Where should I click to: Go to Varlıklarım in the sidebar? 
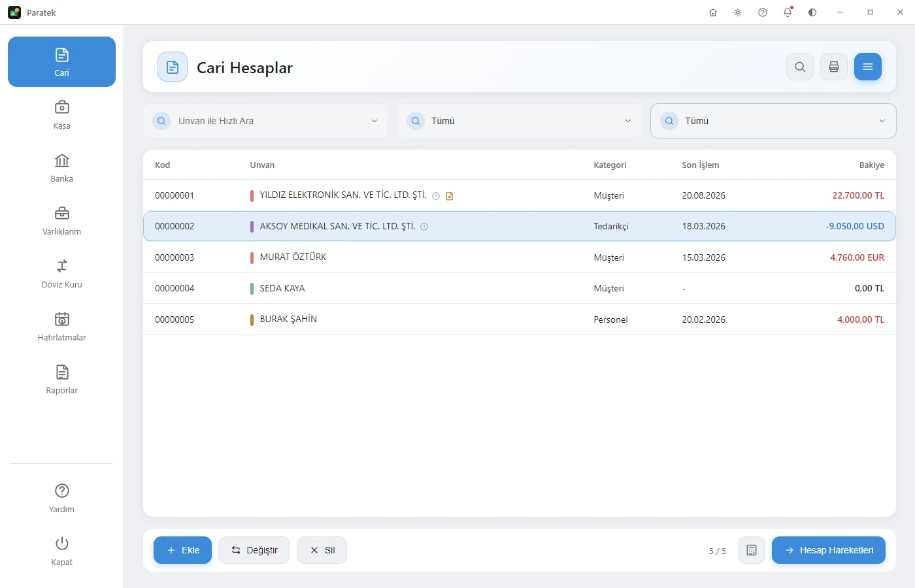point(61,221)
